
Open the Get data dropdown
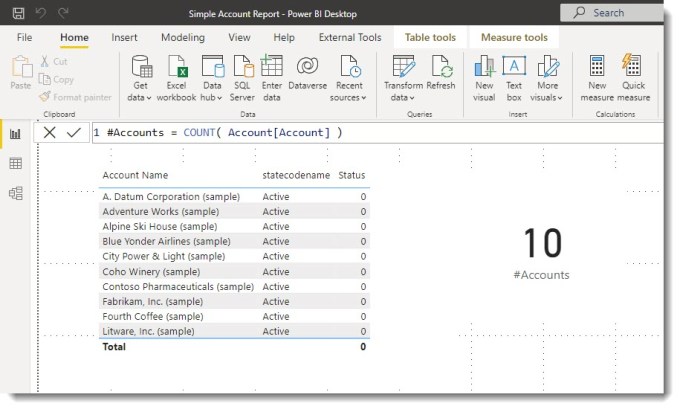(140, 79)
